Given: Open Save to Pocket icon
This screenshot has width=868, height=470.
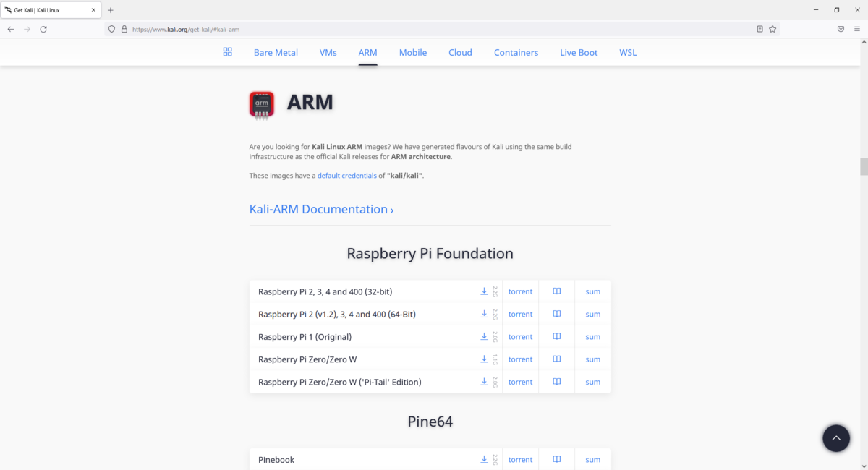Looking at the screenshot, I should pos(841,29).
